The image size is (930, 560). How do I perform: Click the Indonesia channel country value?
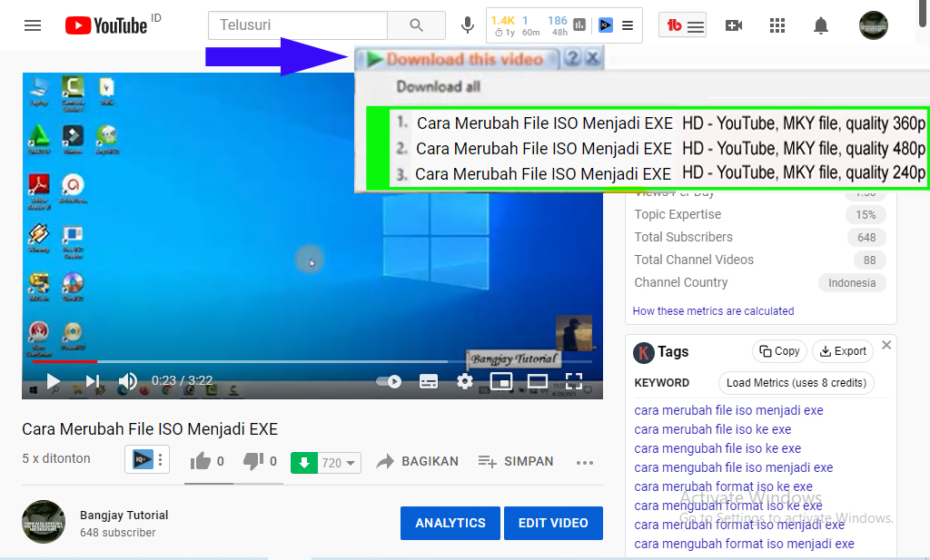pos(852,282)
